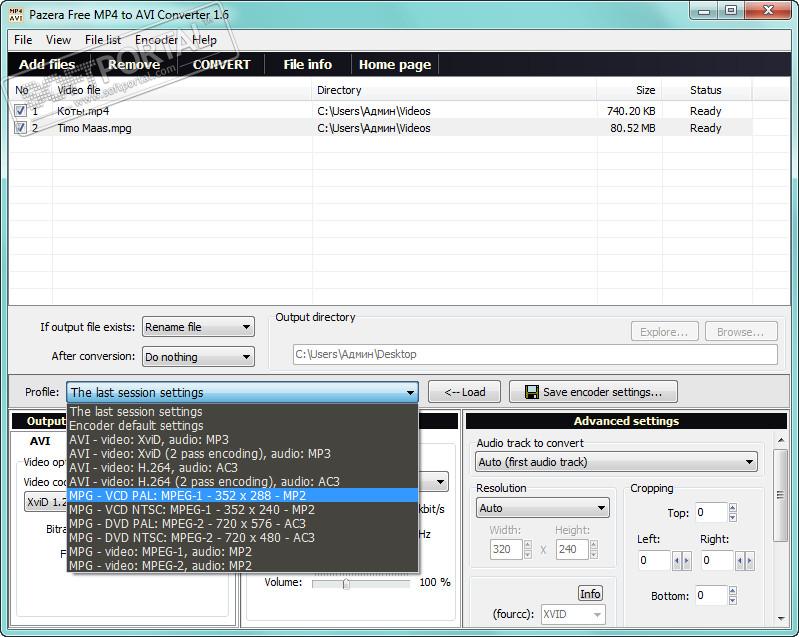Click the '<-- Load' profile button

[464, 392]
